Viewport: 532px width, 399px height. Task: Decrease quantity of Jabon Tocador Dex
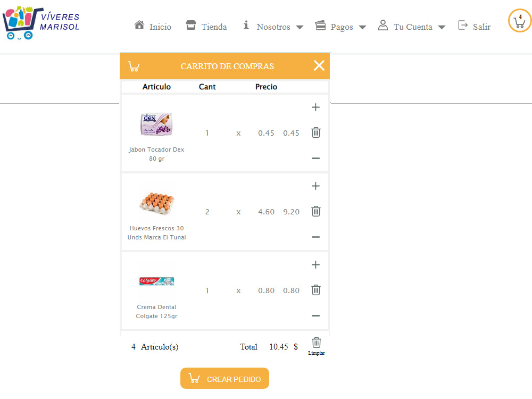pos(315,158)
